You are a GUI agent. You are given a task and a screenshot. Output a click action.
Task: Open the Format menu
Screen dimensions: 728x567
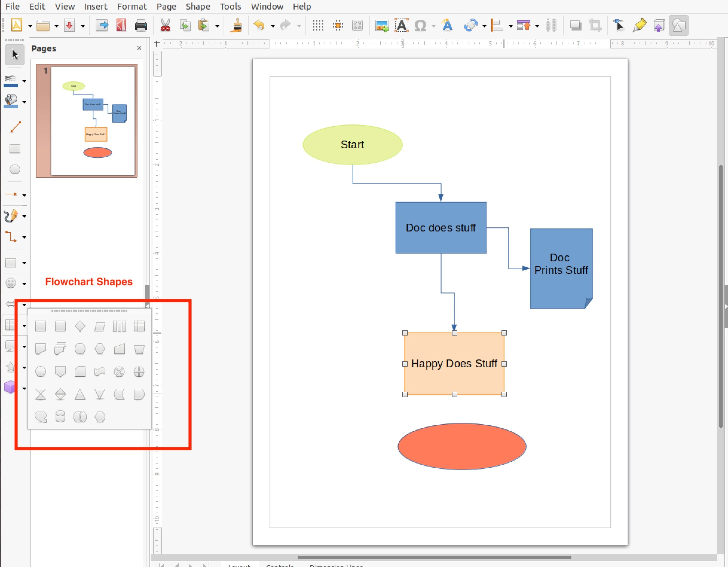click(x=132, y=6)
